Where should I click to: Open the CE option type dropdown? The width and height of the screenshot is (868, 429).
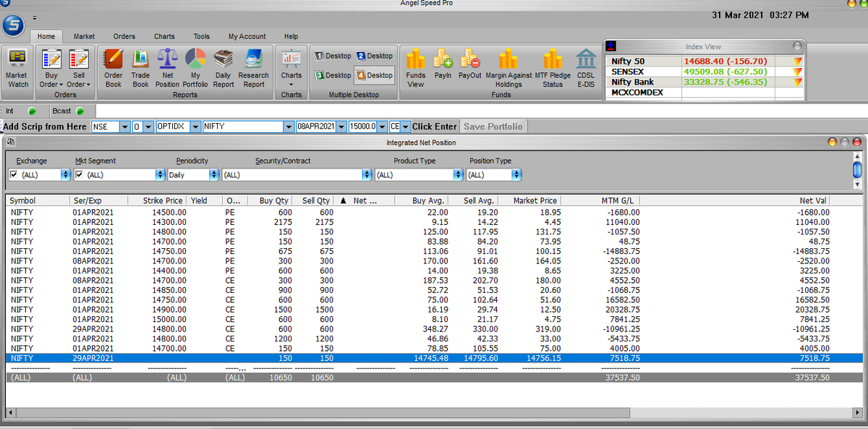point(406,127)
